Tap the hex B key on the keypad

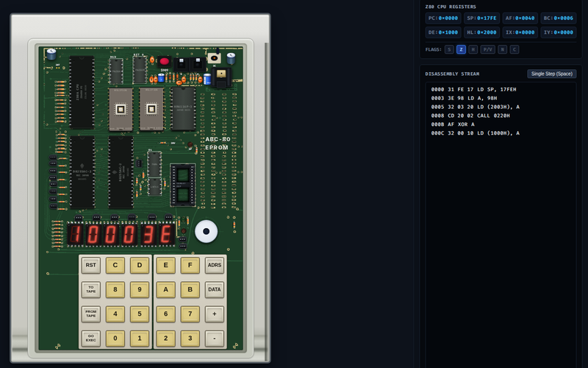click(190, 289)
